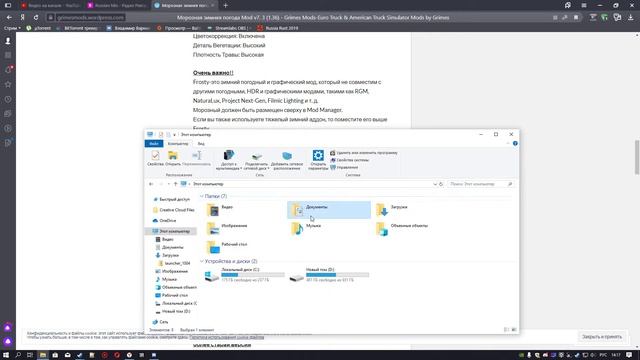Image resolution: width=640 pixels, height=360 pixels.
Task: Click the Открыть folder icon in the ribbon
Action: [x=173, y=158]
